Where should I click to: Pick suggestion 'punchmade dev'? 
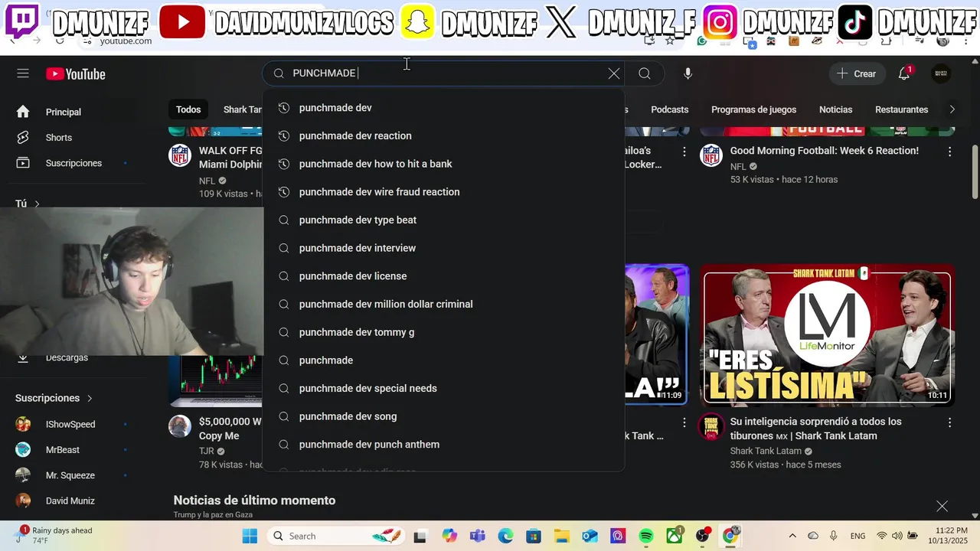[443, 108]
